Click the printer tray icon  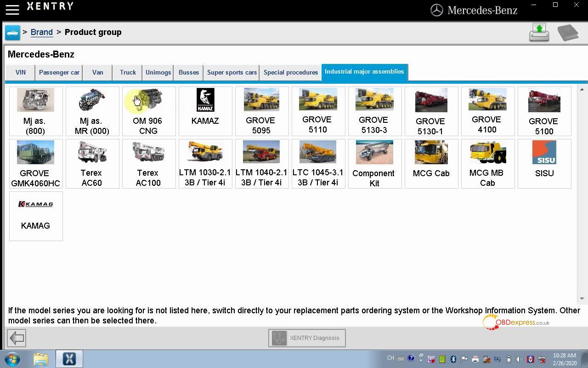475,359
